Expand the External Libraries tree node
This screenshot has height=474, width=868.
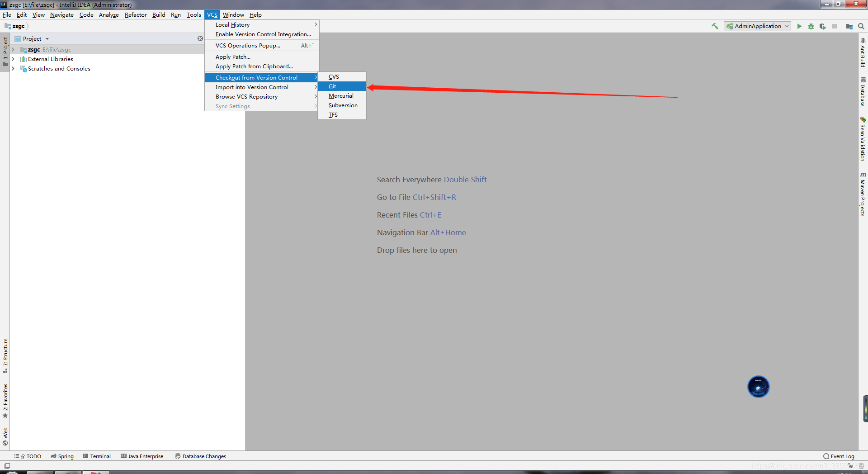[13, 59]
